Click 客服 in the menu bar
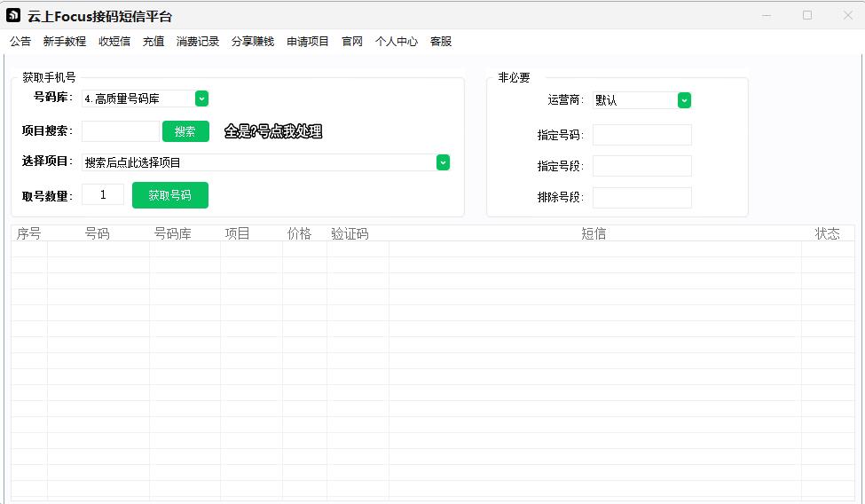The width and height of the screenshot is (865, 504). tap(441, 42)
